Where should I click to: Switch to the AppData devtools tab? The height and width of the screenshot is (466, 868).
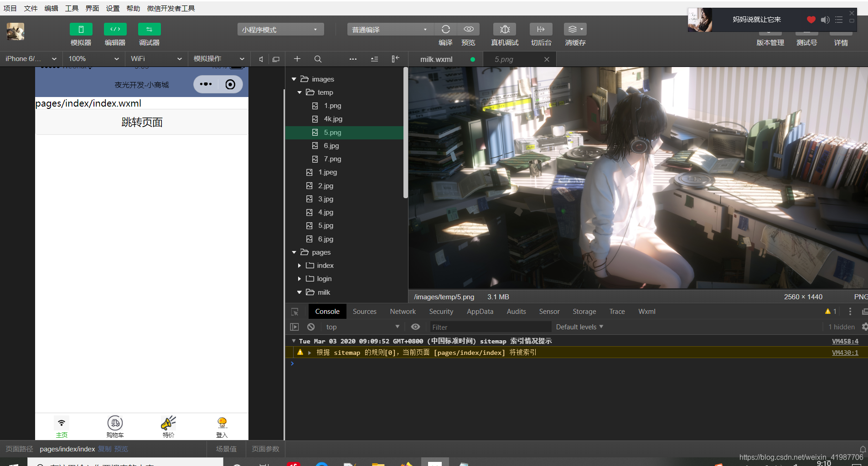coord(480,312)
